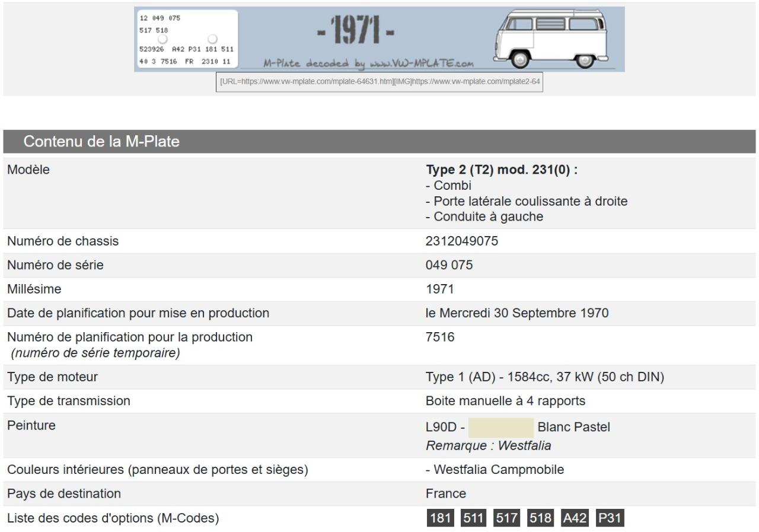Select the 518 option code badge

tap(539, 518)
